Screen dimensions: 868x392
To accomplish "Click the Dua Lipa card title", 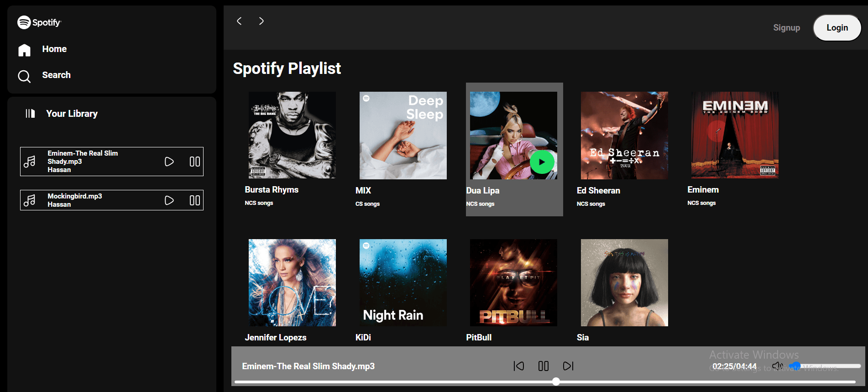I will pyautogui.click(x=483, y=191).
